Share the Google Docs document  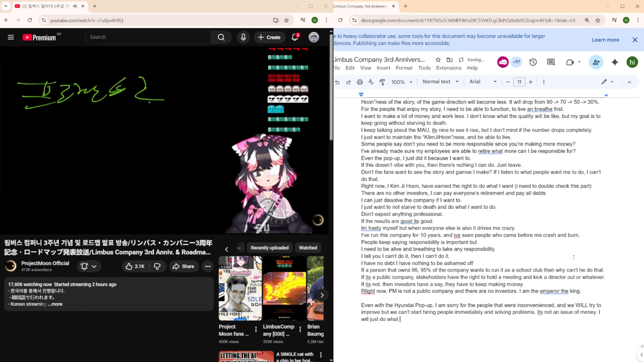point(596,62)
